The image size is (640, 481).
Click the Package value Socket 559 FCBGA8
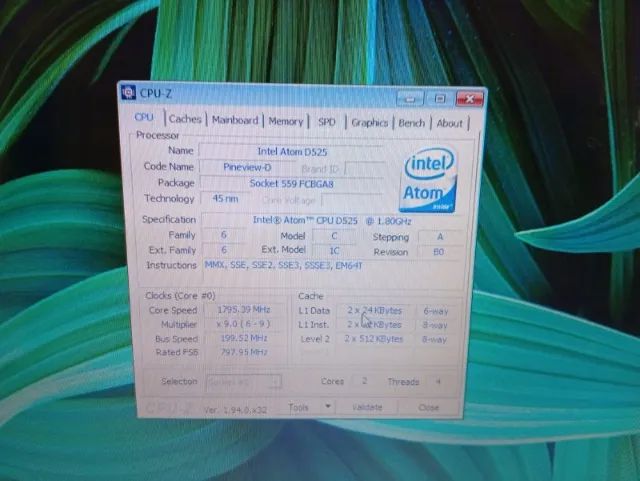291,184
